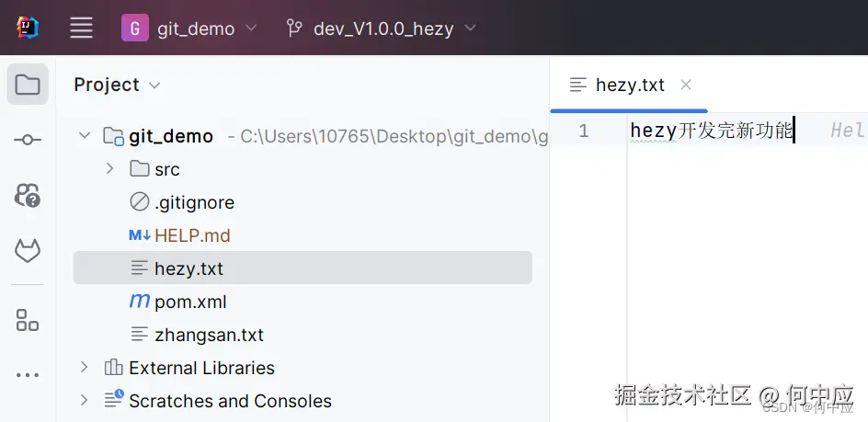
Task: Open the Pull Requests tool window icon
Action: pos(28,195)
